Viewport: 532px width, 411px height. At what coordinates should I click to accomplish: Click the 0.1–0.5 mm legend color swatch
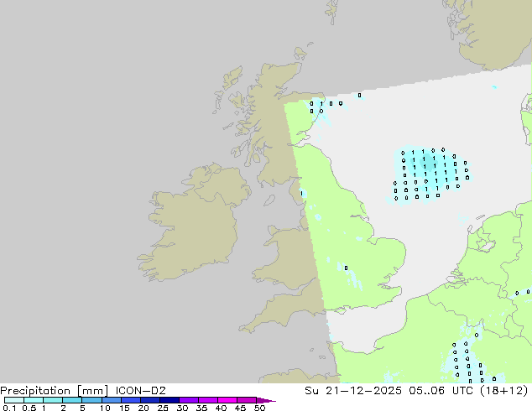pyautogui.click(x=14, y=400)
